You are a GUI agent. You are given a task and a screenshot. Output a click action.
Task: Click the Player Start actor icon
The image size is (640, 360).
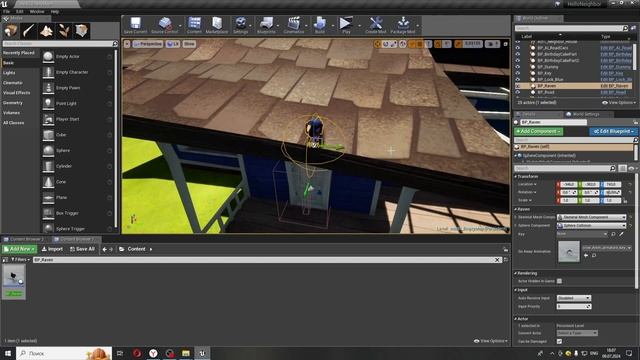tap(48, 119)
